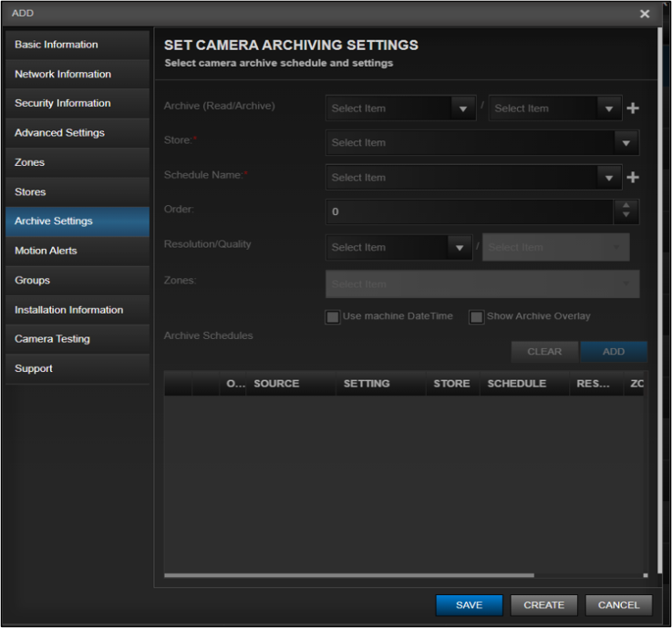Expand the Schedule Name dropdown

point(473,178)
